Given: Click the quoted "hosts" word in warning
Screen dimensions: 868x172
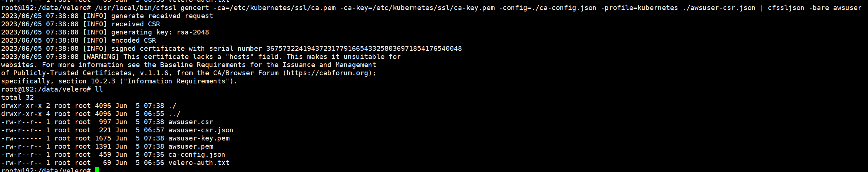Looking at the screenshot, I should tap(240, 57).
